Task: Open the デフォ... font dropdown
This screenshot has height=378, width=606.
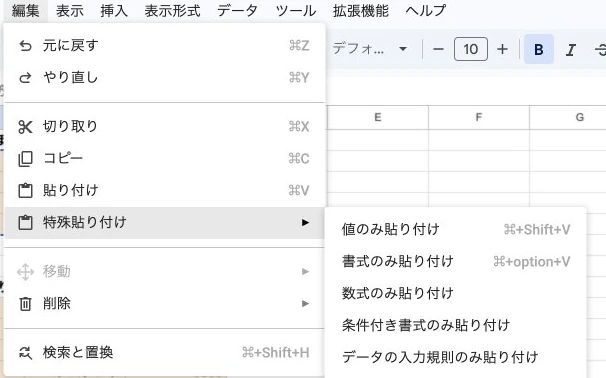Action: (369, 49)
